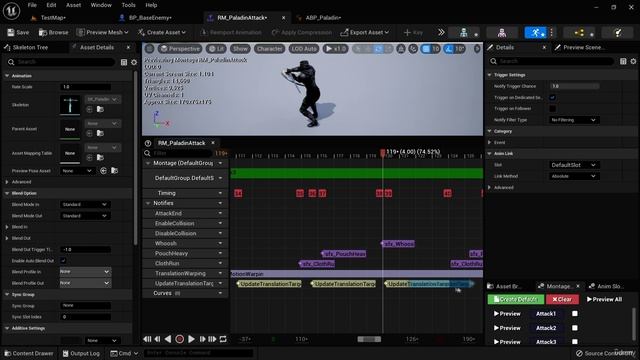Open the Animation Blueprint mode icon
The height and width of the screenshot is (360, 640).
tap(579, 33)
